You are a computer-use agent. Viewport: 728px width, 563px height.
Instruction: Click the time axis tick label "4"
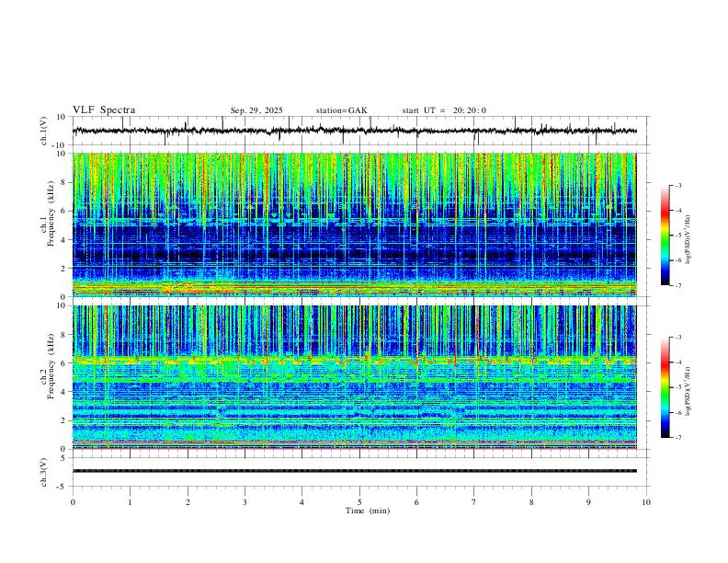(302, 502)
